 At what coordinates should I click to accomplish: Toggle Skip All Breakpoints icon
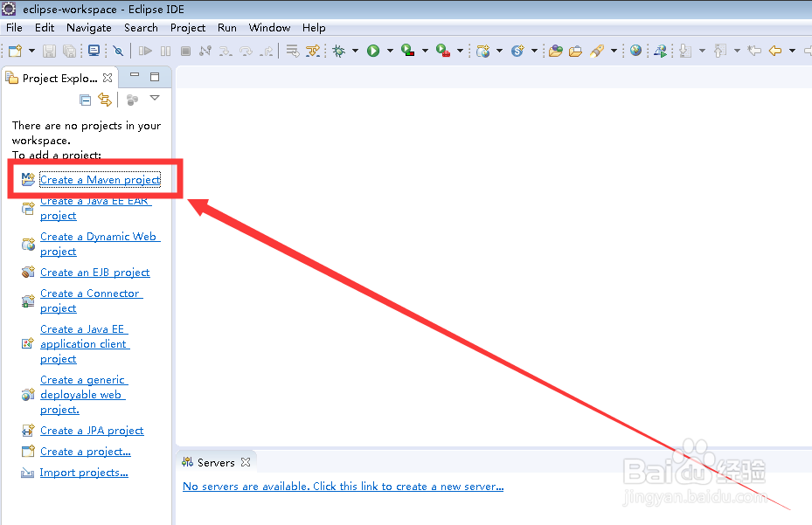(x=118, y=51)
